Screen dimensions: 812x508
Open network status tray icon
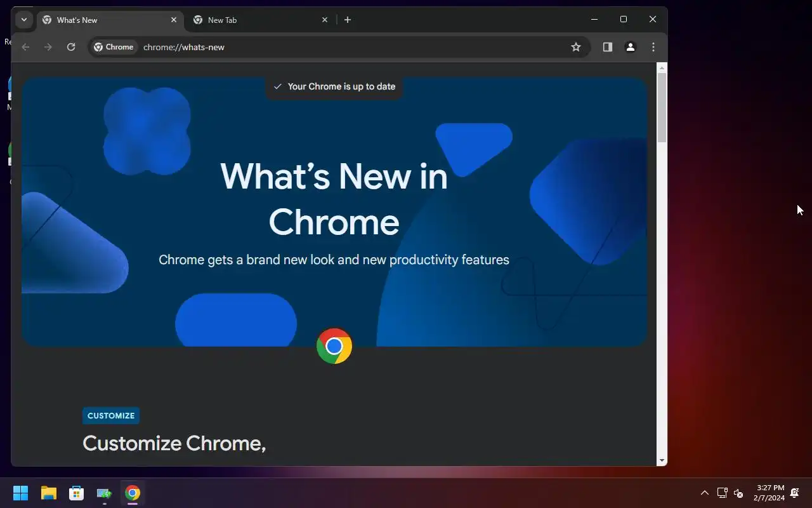click(722, 493)
